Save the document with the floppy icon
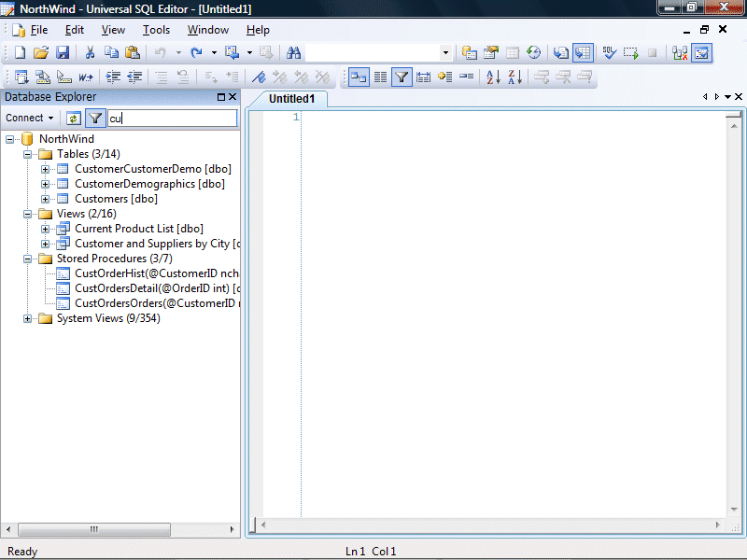Screen dimensions: 747x560 [x=63, y=53]
